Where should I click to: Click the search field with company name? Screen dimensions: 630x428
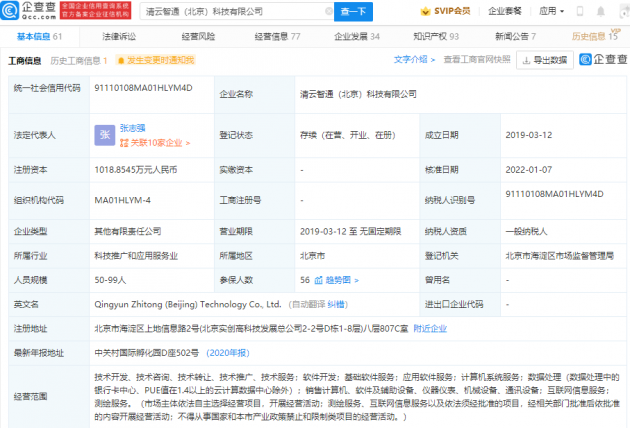click(x=235, y=12)
